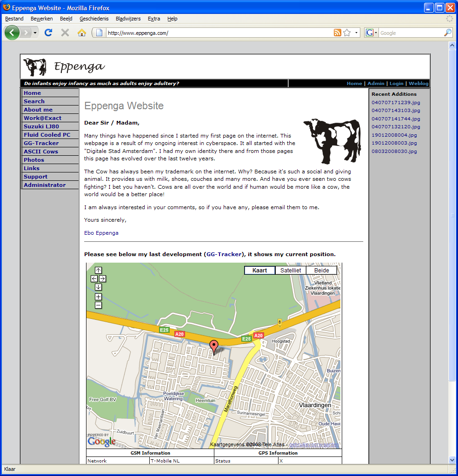Open the Bestand menu
Screen dimensions: 458x476
point(14,19)
